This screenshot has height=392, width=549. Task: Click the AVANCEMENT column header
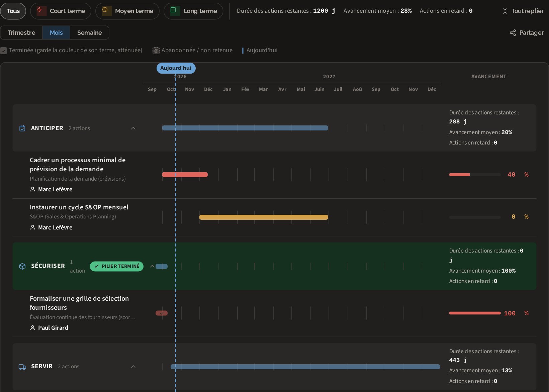click(x=489, y=77)
